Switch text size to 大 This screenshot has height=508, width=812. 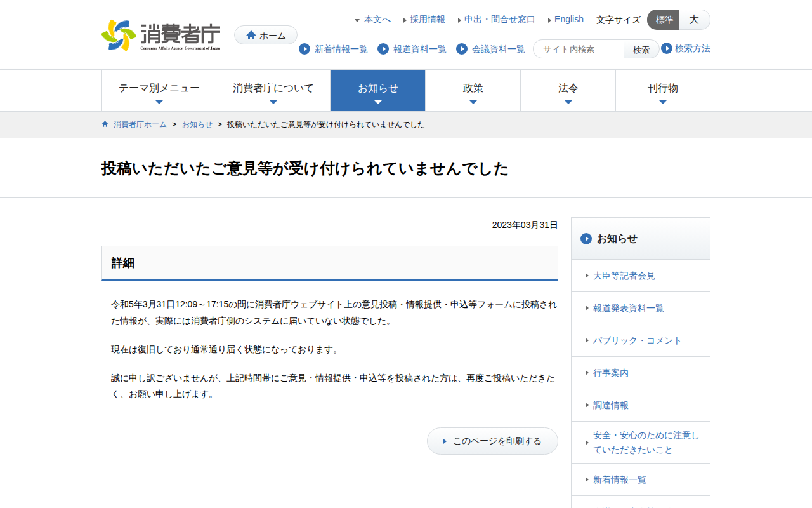695,20
